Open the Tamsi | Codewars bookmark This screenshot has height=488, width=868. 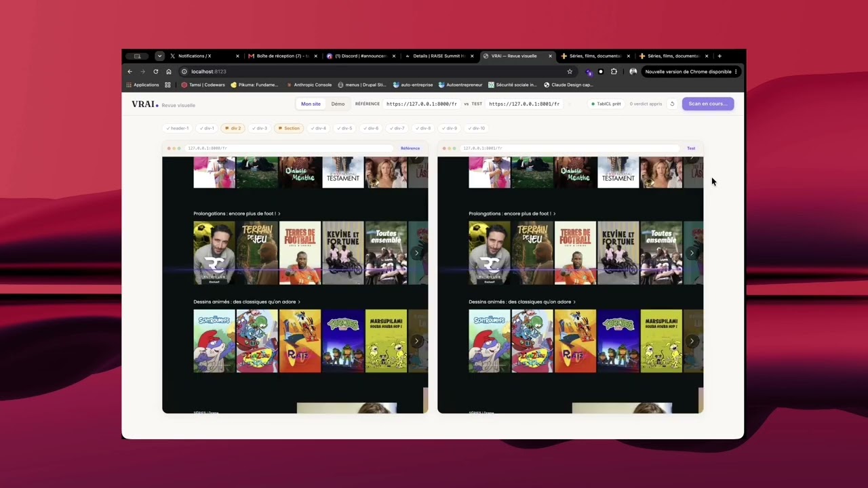(203, 85)
